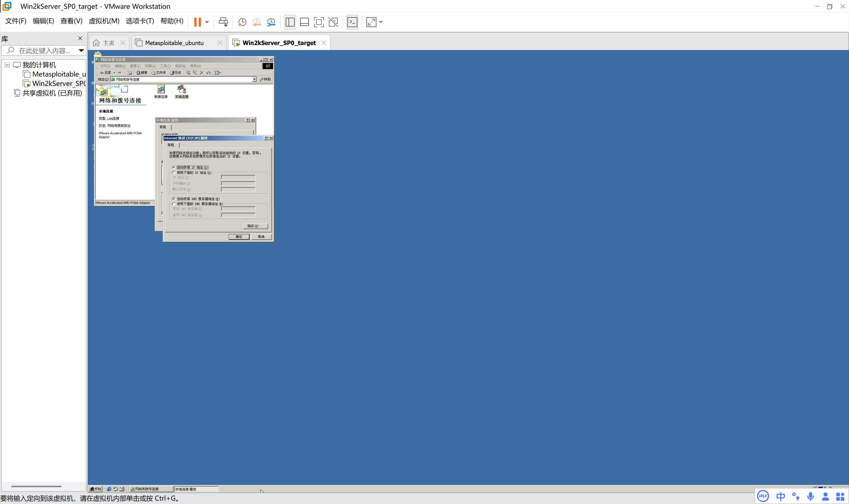
Task: Toggle library sidebar view icon
Action: (290, 22)
